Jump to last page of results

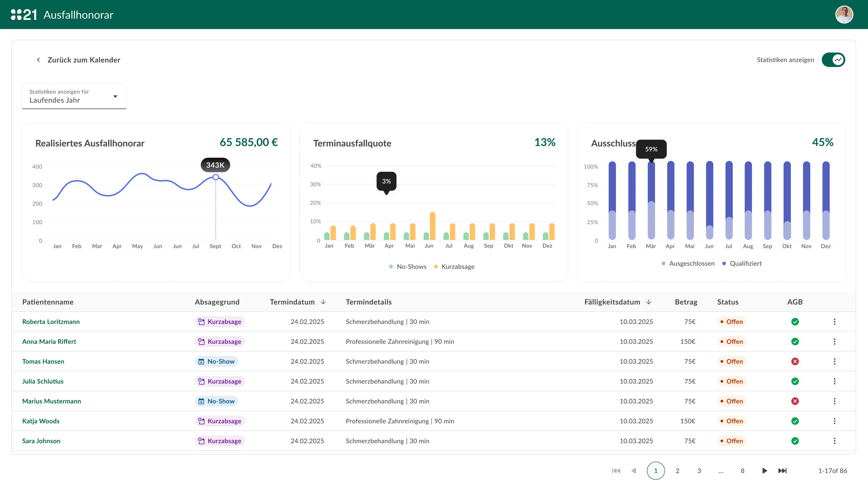click(x=782, y=471)
